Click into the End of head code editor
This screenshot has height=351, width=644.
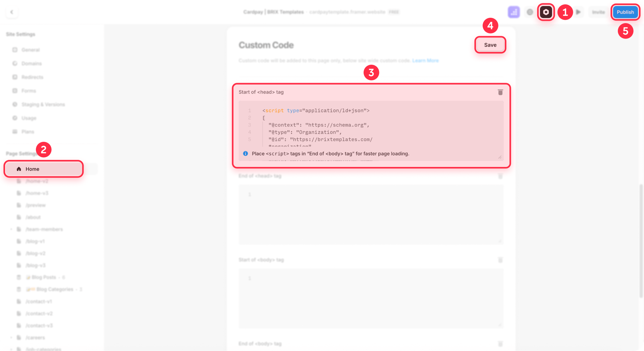pos(371,214)
